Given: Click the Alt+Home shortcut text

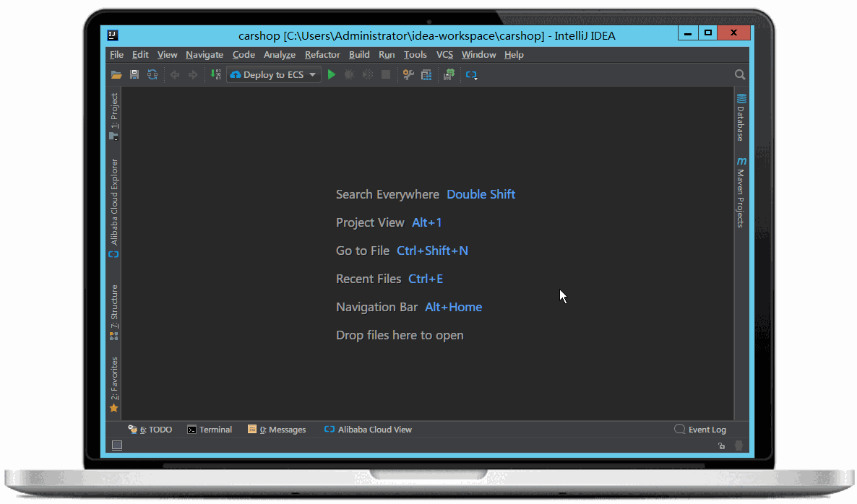Looking at the screenshot, I should click(x=454, y=308).
